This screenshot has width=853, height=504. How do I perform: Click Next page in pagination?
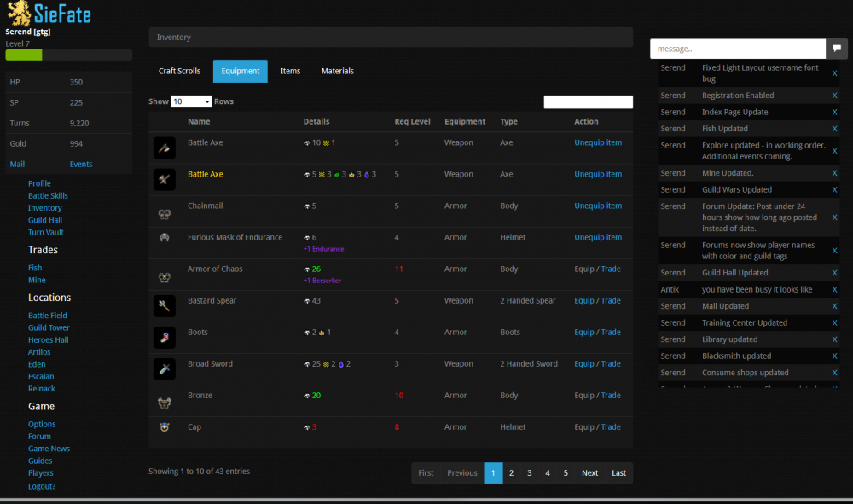pos(589,472)
